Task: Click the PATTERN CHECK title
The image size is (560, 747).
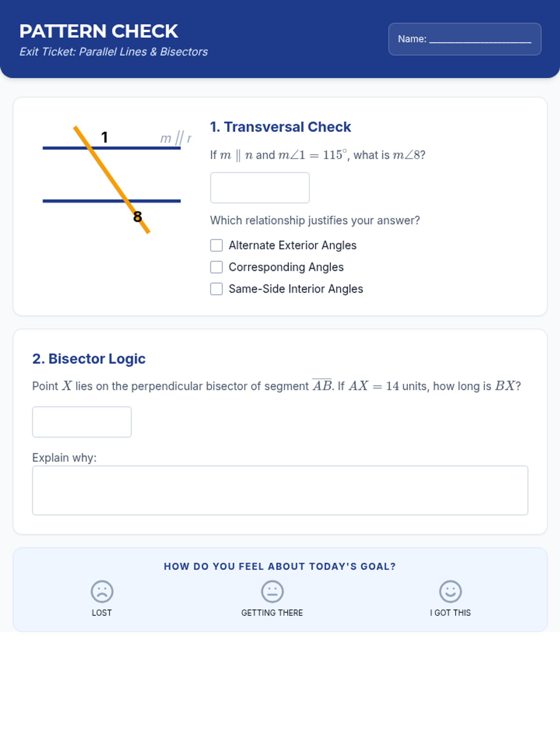Action: (x=98, y=31)
